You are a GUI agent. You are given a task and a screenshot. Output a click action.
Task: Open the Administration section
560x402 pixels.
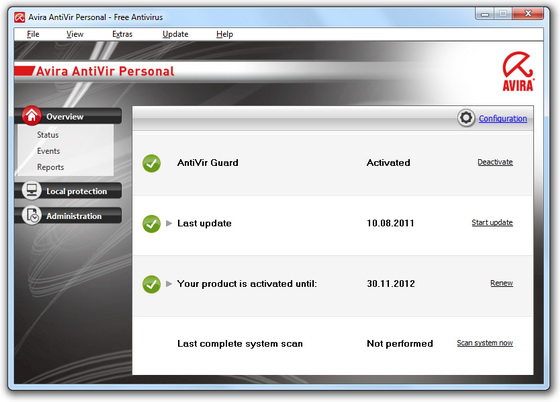point(68,216)
